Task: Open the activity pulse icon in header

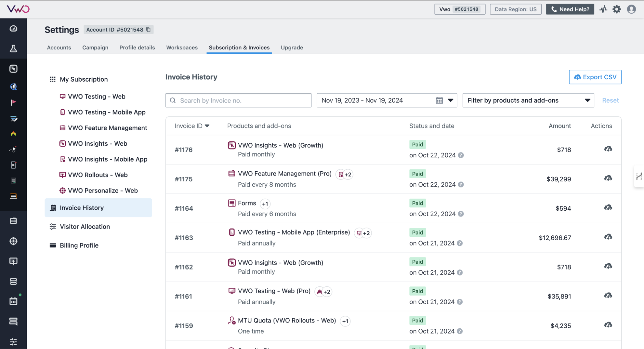Action: pyautogui.click(x=603, y=9)
